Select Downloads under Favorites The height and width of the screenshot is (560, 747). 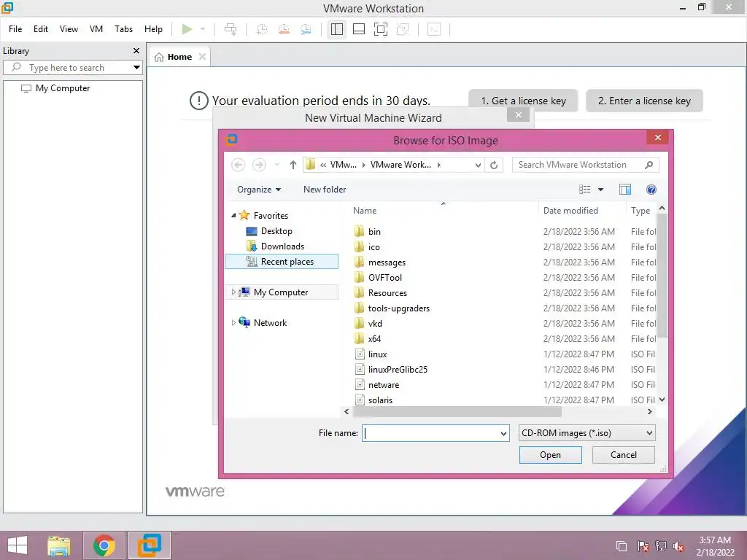coord(282,246)
